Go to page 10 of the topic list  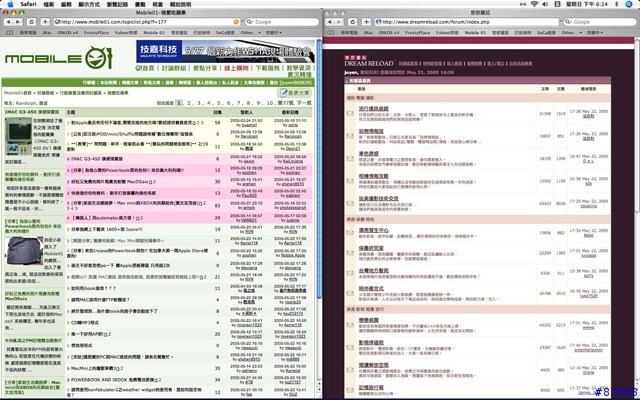pos(270,103)
